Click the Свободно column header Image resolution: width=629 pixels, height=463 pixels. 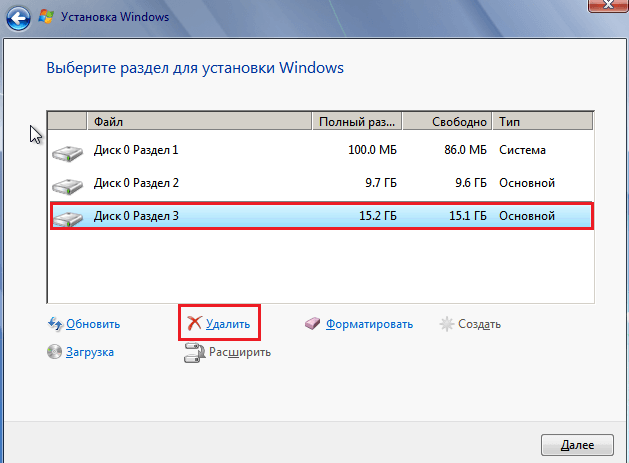point(447,122)
